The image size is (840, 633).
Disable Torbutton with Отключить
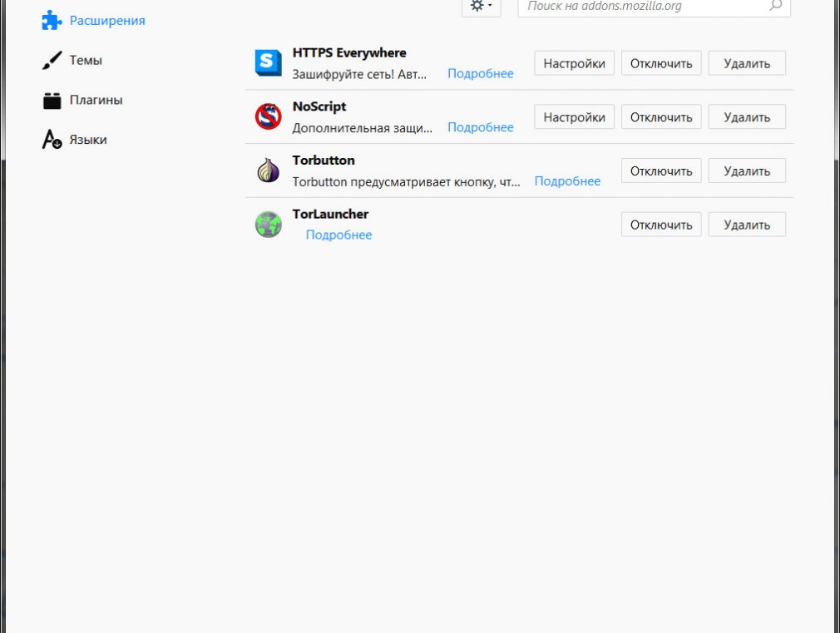coord(661,171)
